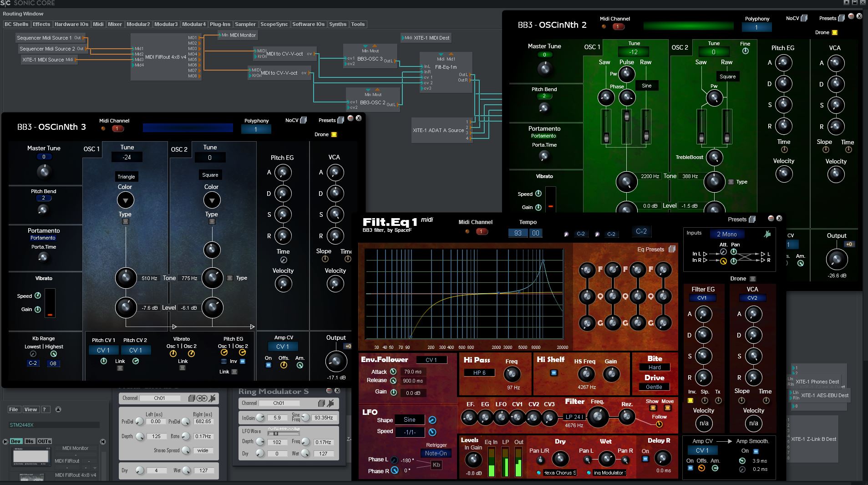Click the Polyphony value field in OSCinNth 3
This screenshot has height=485, width=868.
point(256,129)
